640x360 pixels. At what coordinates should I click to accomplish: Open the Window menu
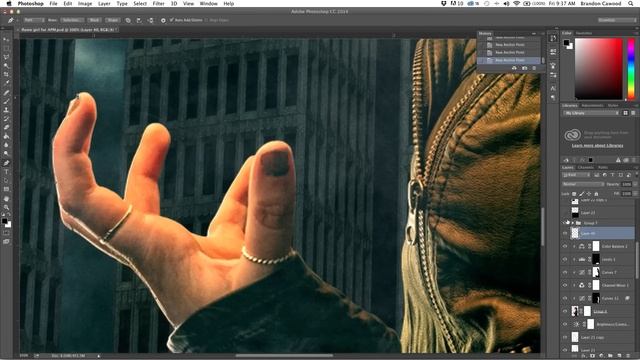click(208, 4)
